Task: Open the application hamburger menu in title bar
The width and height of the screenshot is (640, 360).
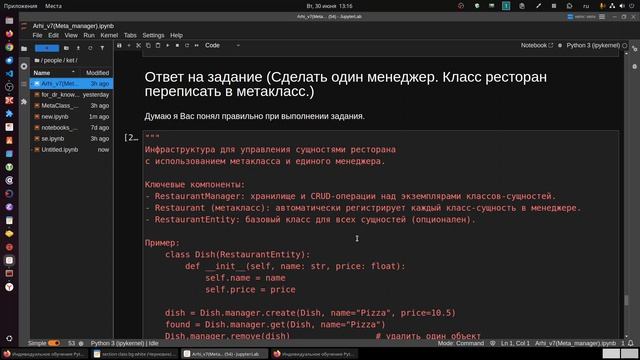Action: pyautogui.click(x=602, y=17)
